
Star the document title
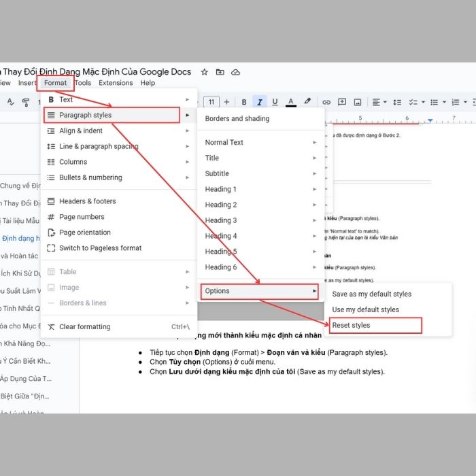pos(204,72)
